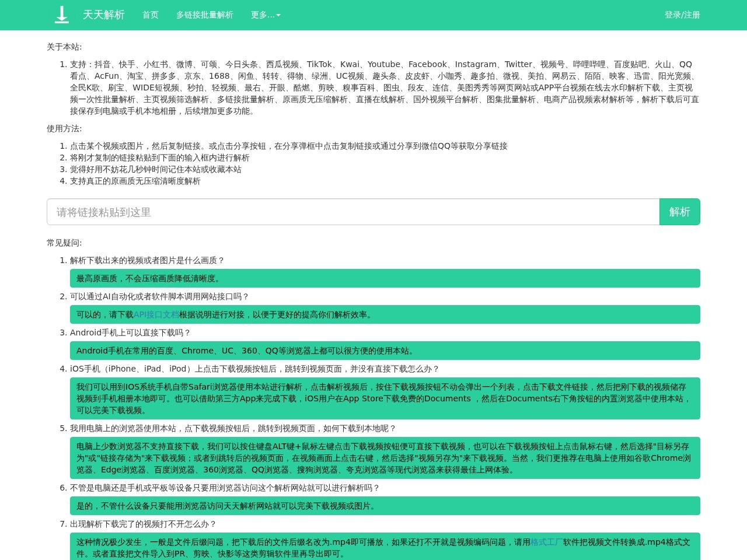747x560 pixels.
Task: Click the desktop browser download answer panel
Action: pos(385,458)
